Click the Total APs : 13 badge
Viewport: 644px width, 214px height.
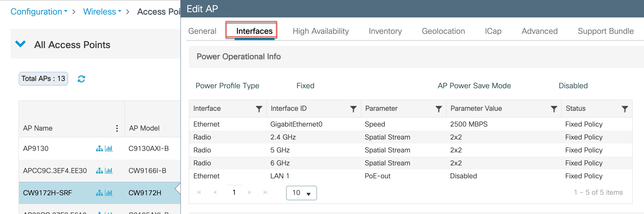click(43, 79)
